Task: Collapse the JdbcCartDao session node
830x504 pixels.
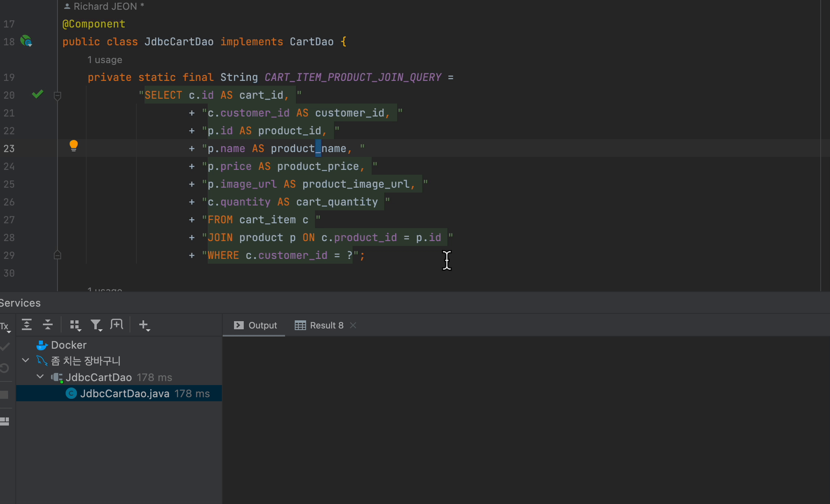Action: pos(40,377)
